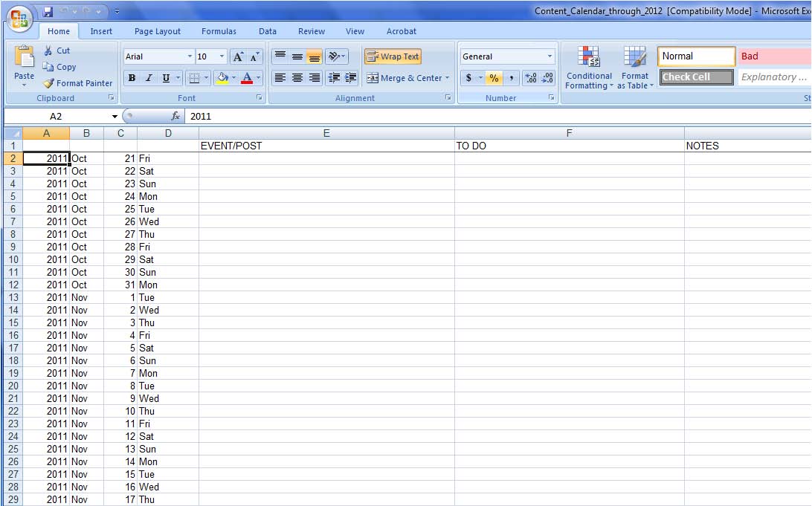This screenshot has width=812, height=506.
Task: Apply the yellow fill color bucket
Action: click(221, 78)
